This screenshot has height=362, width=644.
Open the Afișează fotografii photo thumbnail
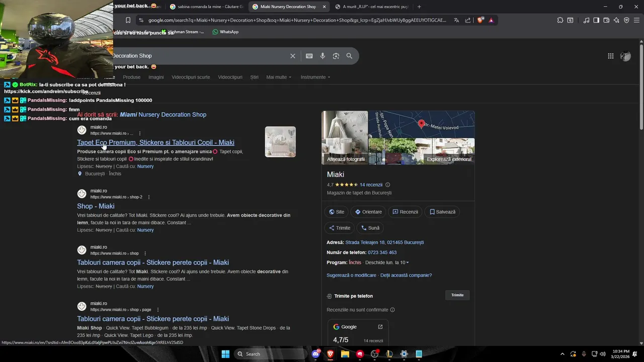(345, 137)
